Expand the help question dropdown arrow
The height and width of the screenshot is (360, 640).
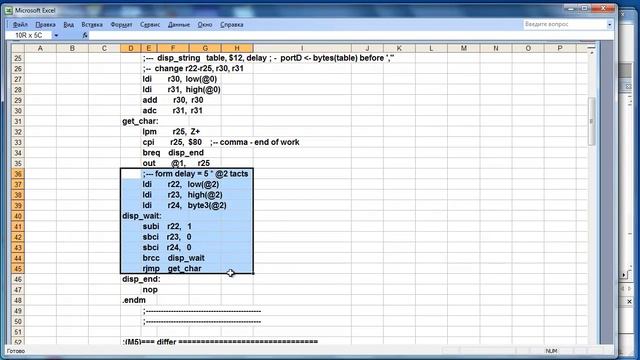[x=609, y=24]
